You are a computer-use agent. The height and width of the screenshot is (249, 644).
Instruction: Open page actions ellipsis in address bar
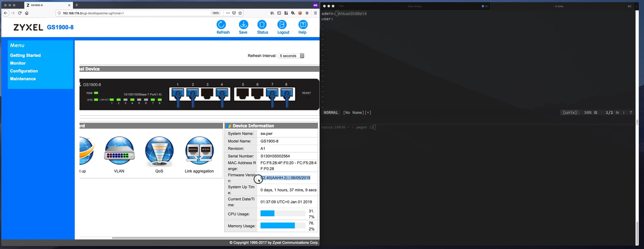point(228,13)
